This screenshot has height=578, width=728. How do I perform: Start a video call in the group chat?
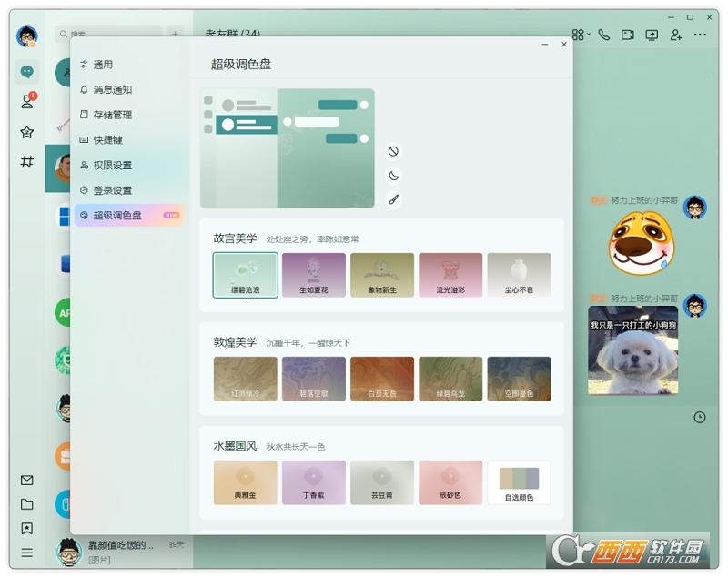[x=628, y=35]
